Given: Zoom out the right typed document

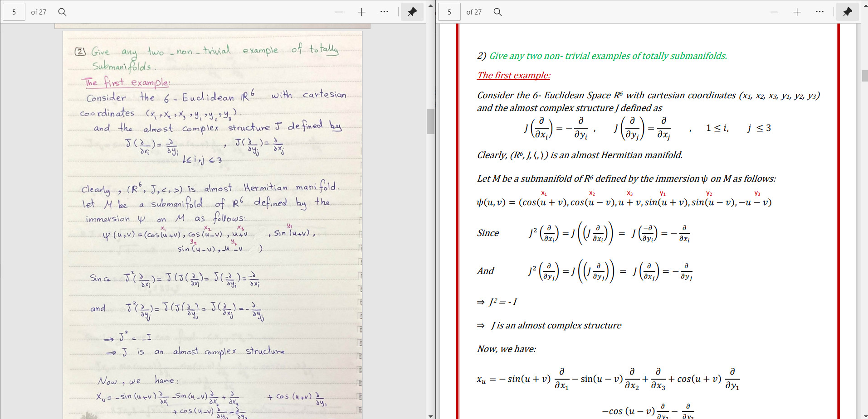Looking at the screenshot, I should (x=774, y=12).
